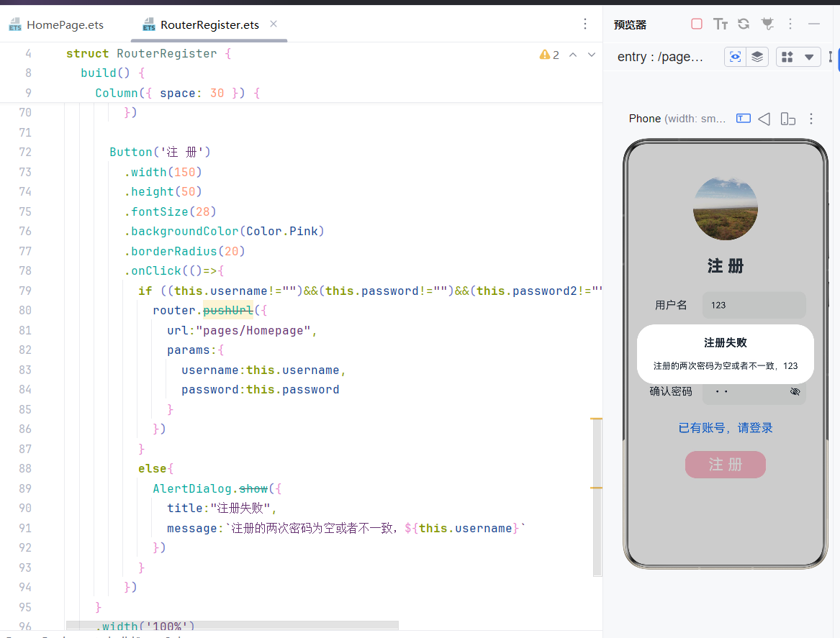
Task: Click the circular avatar image in preview
Action: [x=726, y=208]
